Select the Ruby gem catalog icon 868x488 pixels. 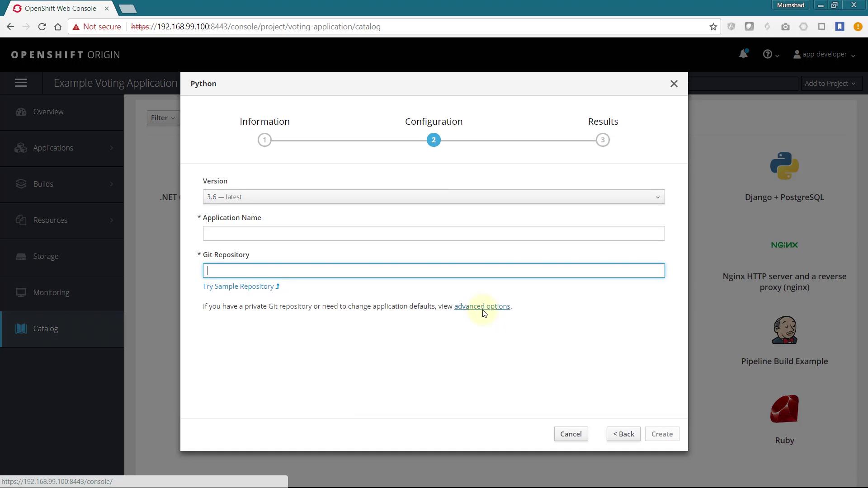[x=784, y=409]
